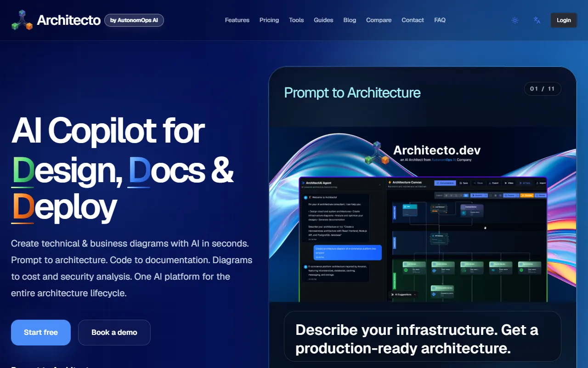Open the language translation icon
This screenshot has width=588, height=368.
(x=537, y=20)
